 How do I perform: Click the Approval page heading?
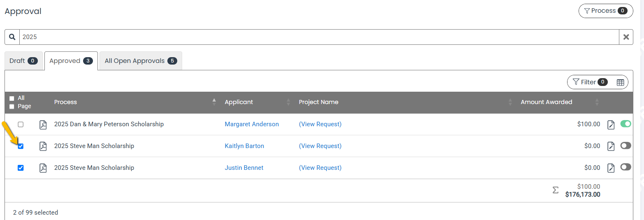[23, 12]
